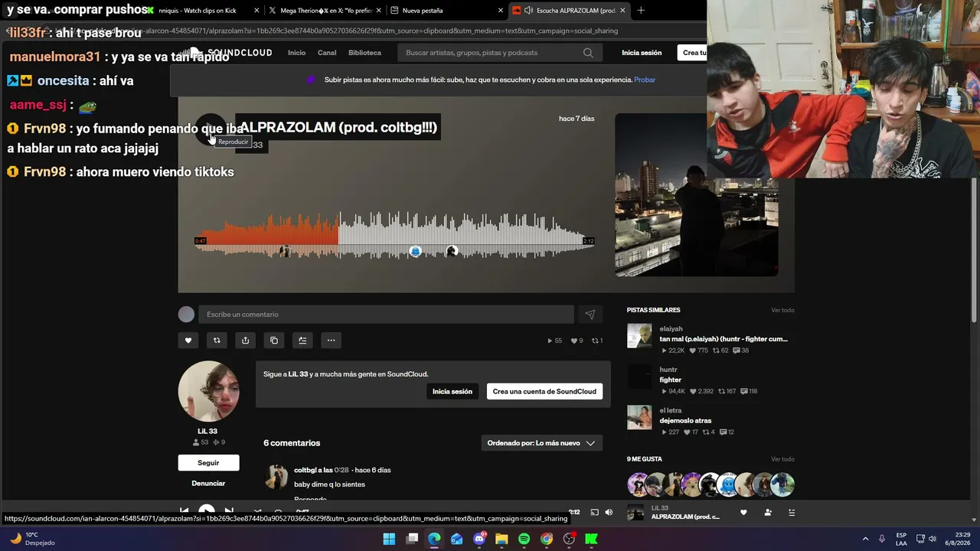Mute volume in the bottom player
The width and height of the screenshot is (980, 551).
coord(609,512)
